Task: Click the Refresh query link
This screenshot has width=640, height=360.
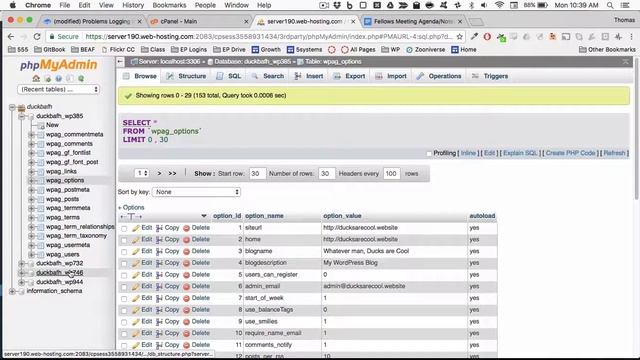Action: point(614,153)
